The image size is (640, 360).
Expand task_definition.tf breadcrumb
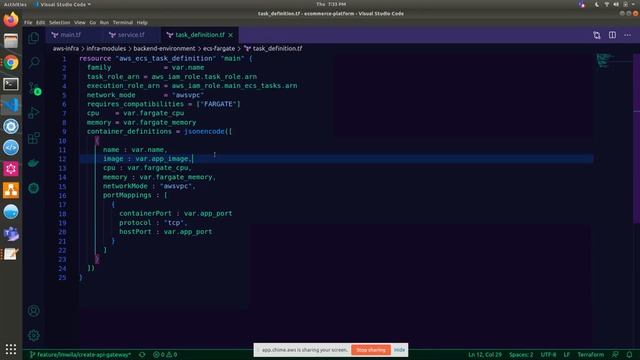click(x=273, y=49)
